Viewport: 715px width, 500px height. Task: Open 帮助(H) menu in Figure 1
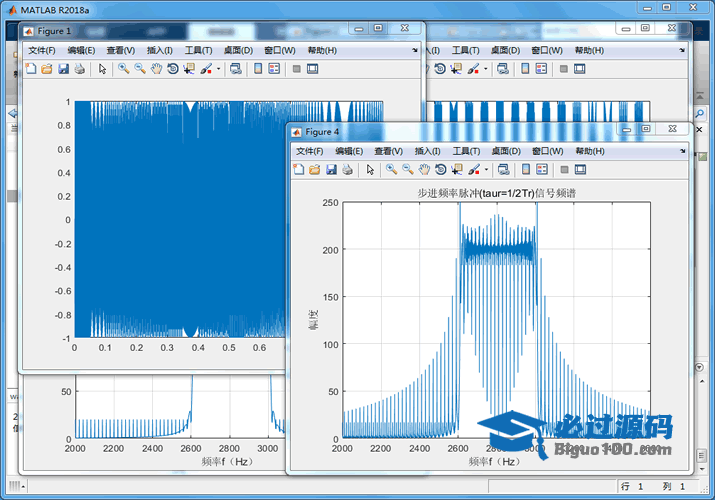tap(322, 51)
